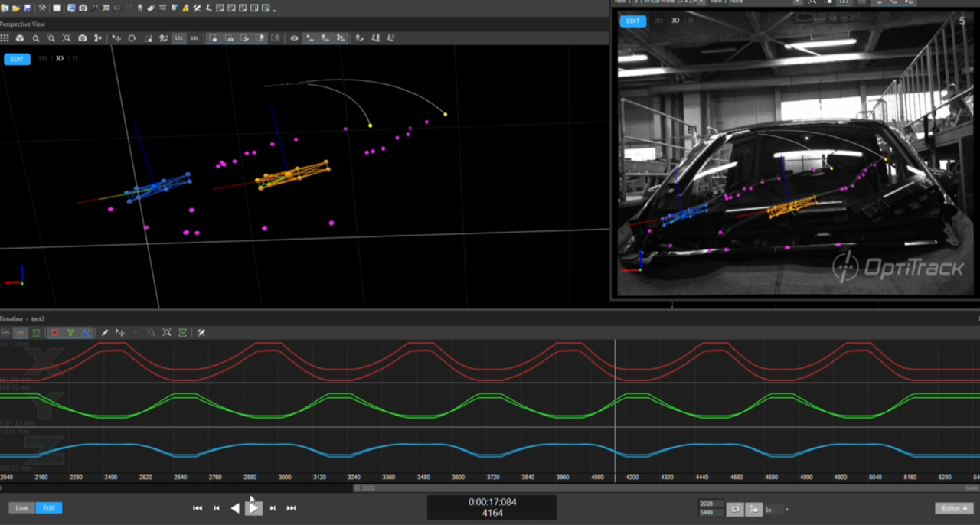Play the take in reverse
The image size is (980, 525).
(x=235, y=508)
